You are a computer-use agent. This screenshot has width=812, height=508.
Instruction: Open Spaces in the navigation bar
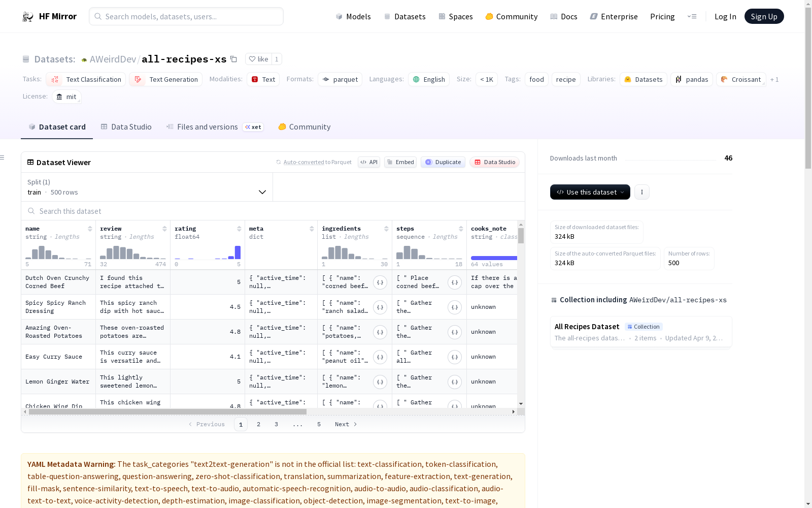[456, 17]
